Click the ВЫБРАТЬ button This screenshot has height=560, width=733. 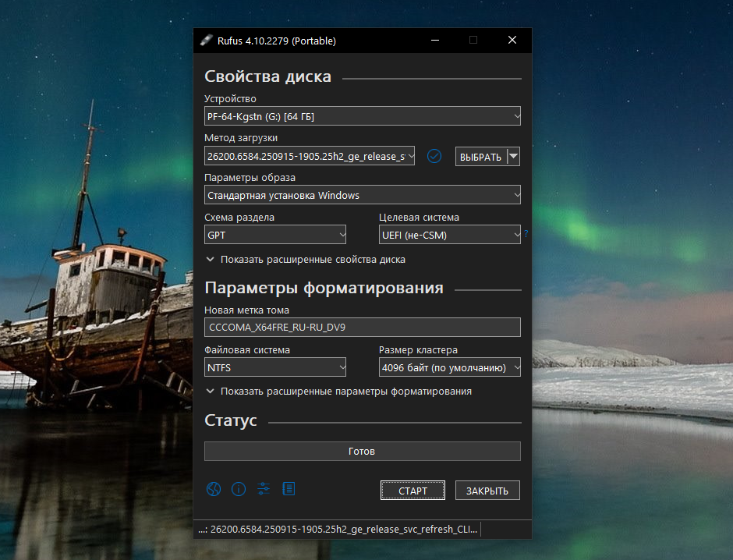tap(481, 157)
